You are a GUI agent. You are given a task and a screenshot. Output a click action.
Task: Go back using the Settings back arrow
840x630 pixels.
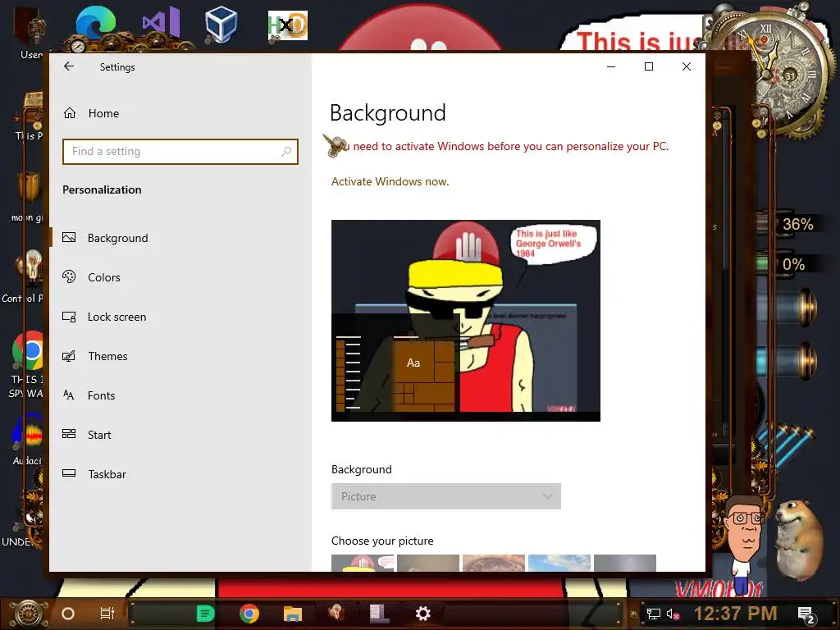(69, 66)
